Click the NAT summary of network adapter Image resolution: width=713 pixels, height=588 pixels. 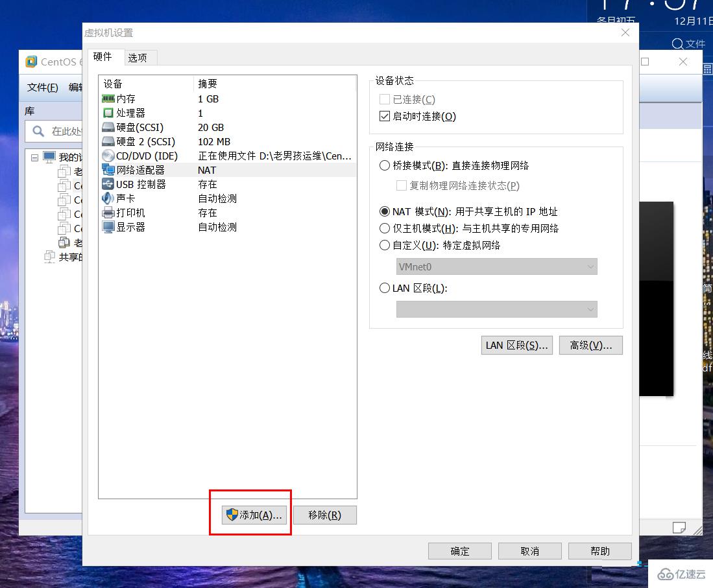pyautogui.click(x=207, y=171)
